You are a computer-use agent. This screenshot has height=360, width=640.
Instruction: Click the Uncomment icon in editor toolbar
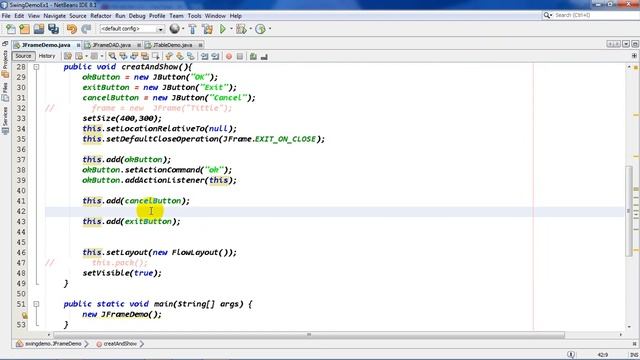point(264,56)
